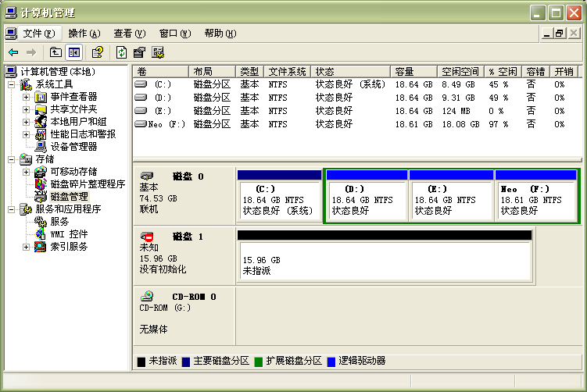Click the 磁盘 1 uninitialized disk icon
587x392 pixels.
pyautogui.click(x=147, y=237)
